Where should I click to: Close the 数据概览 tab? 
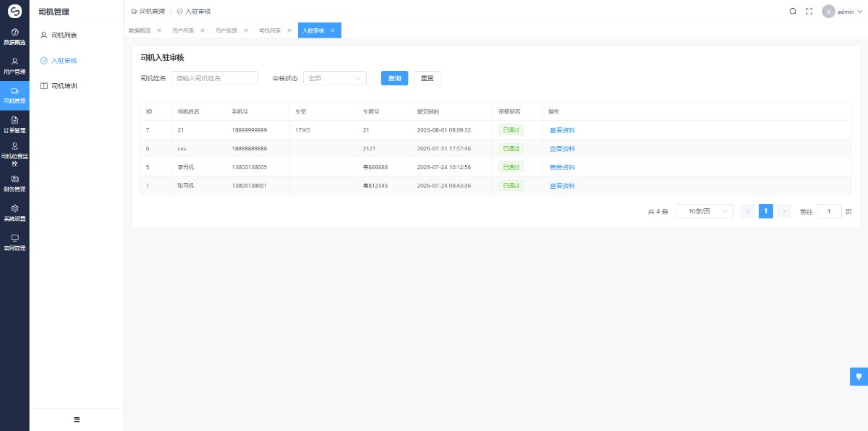click(x=159, y=30)
